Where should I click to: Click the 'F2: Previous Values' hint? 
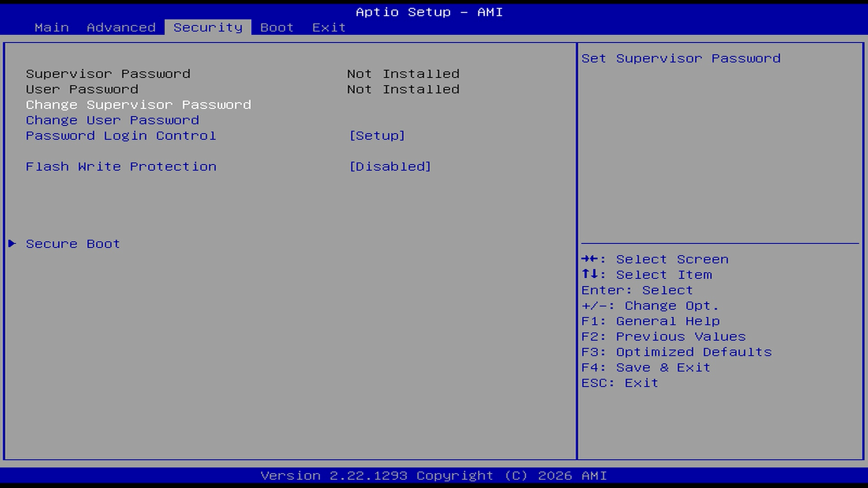tap(663, 337)
